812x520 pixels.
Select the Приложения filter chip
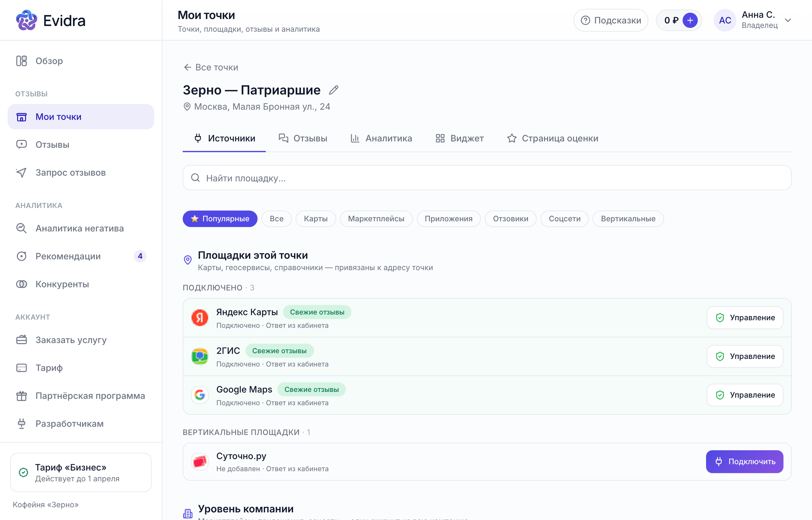pos(448,219)
